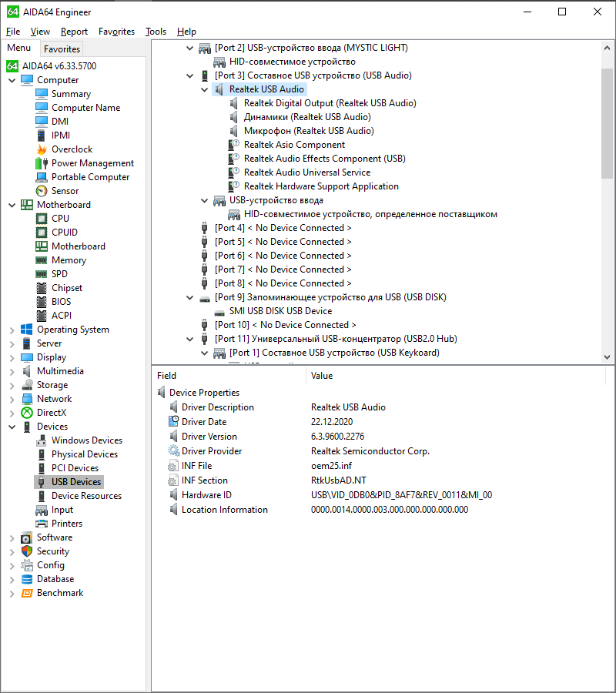616x693 pixels.
Task: Click Driver Version value 6.3.9600.2276
Action: coord(337,437)
